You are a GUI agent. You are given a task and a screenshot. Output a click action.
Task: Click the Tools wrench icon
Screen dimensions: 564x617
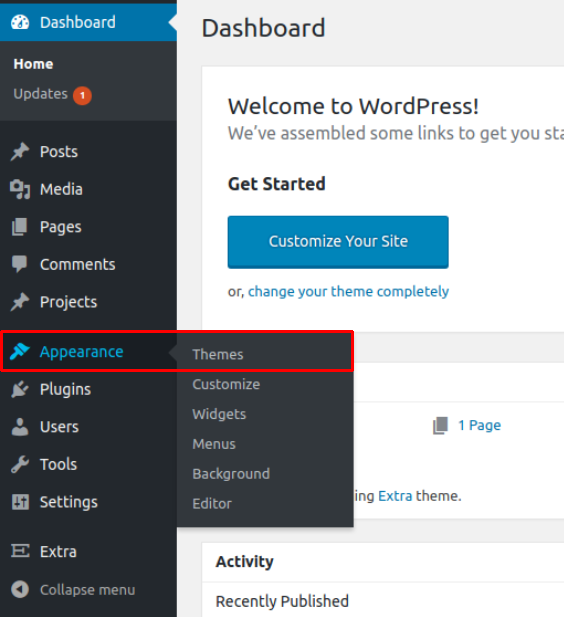tap(20, 464)
